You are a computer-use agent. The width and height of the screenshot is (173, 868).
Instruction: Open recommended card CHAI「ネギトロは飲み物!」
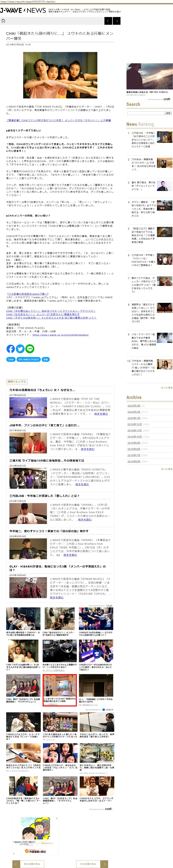click(23, 655)
